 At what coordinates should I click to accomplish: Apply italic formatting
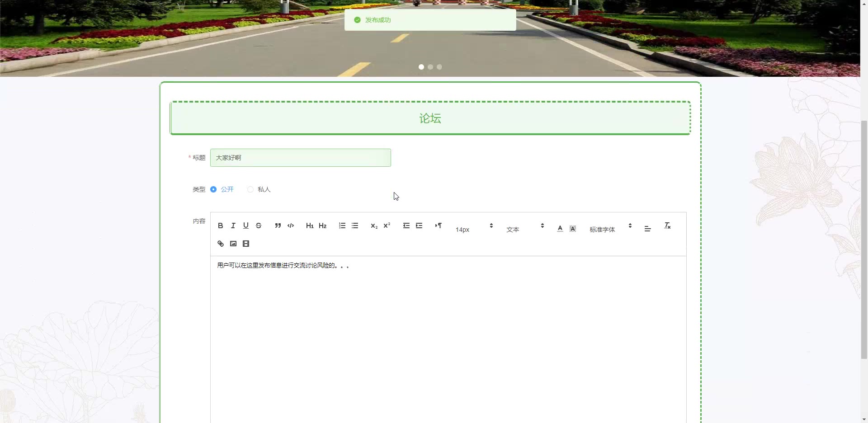(x=233, y=226)
